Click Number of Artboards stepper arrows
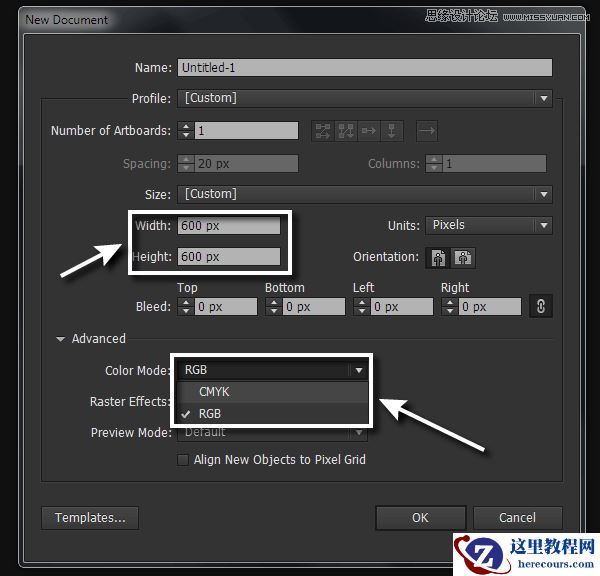Screen dimensions: 600x576 (186, 131)
